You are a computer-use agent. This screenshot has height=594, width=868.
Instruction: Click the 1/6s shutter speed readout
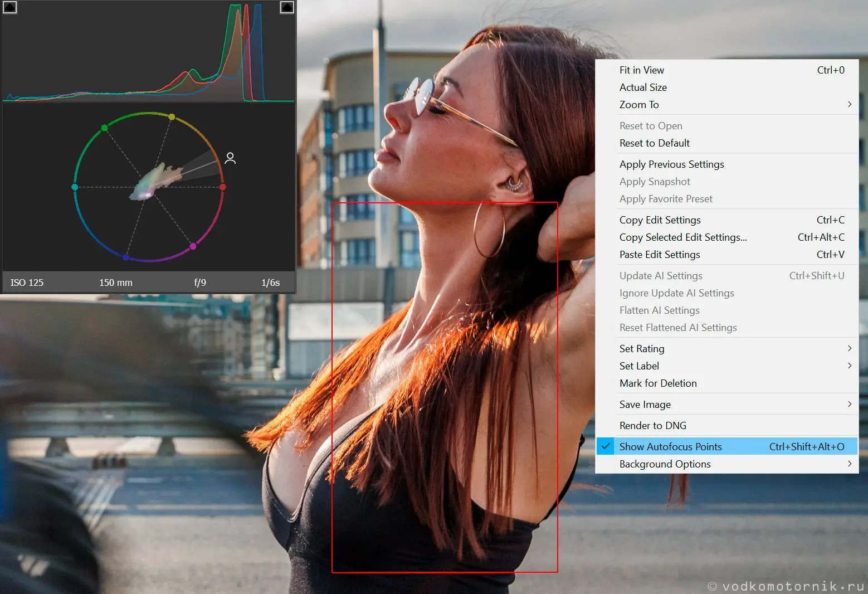pyautogui.click(x=271, y=283)
